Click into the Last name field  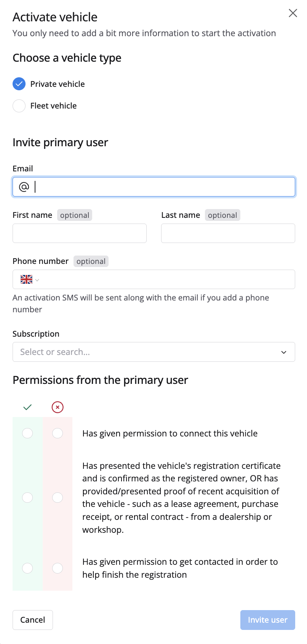tap(228, 233)
